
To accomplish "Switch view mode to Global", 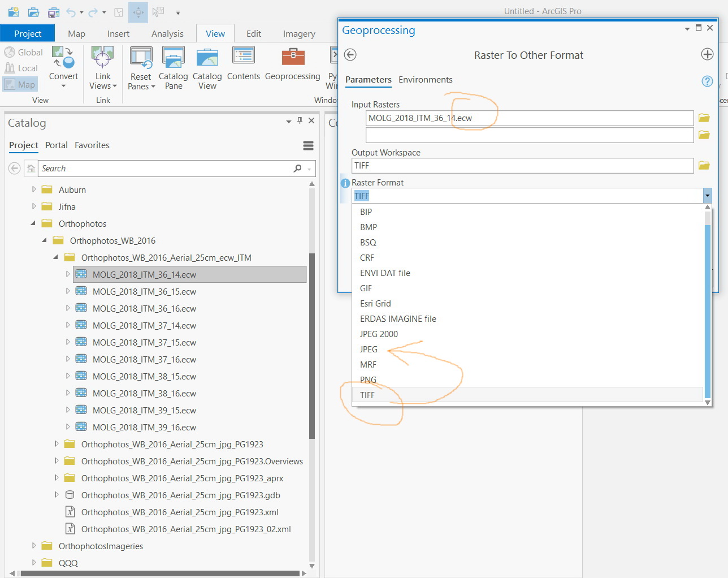I will (24, 52).
